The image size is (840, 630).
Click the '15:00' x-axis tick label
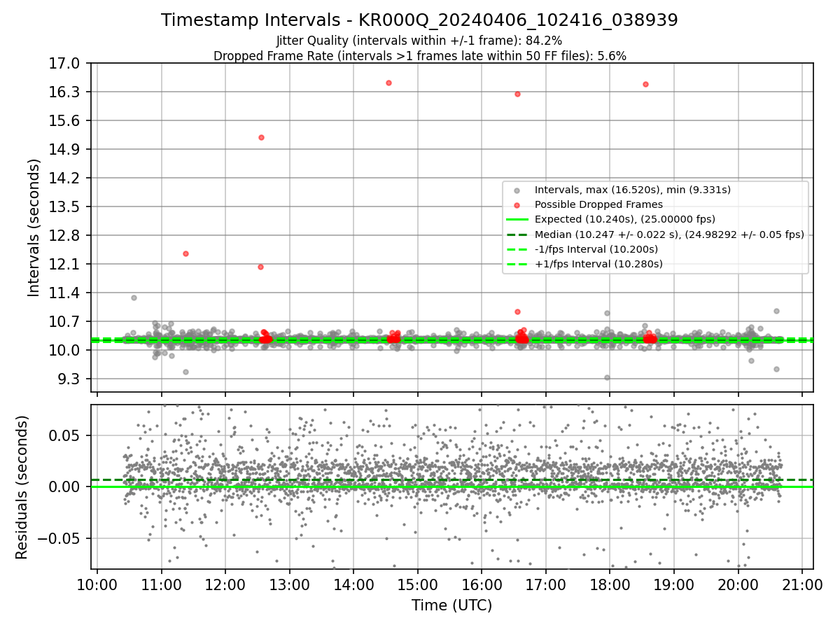point(417,585)
